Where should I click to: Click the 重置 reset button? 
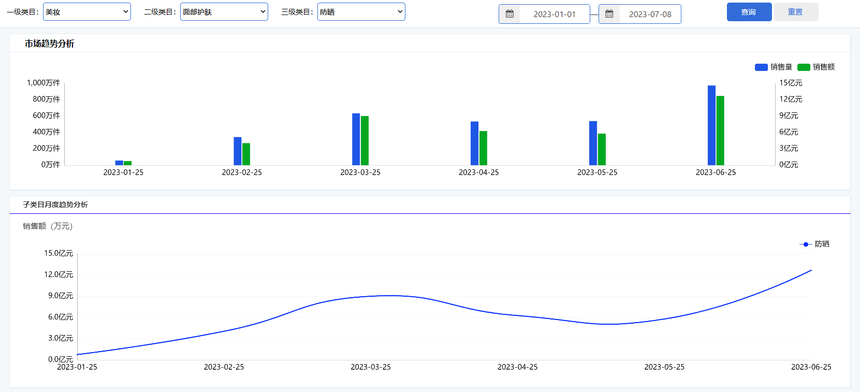pos(796,12)
